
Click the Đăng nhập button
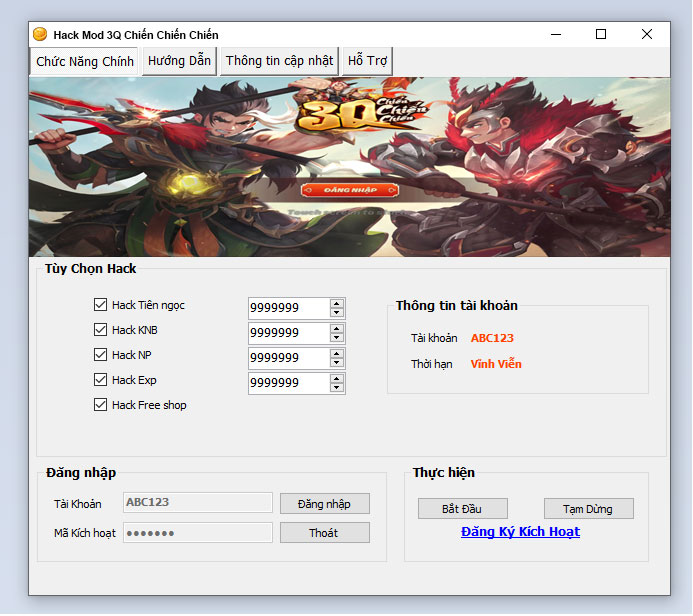point(325,504)
